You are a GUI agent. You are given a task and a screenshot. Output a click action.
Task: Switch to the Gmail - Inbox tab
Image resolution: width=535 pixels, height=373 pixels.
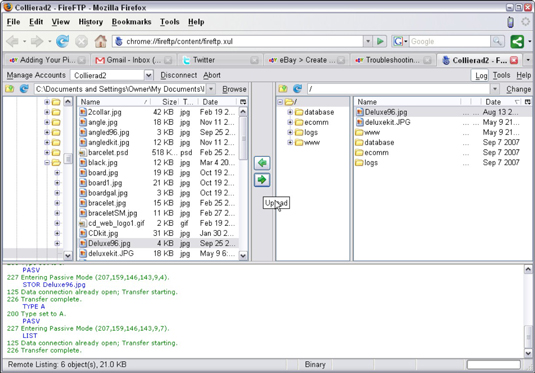[133, 60]
